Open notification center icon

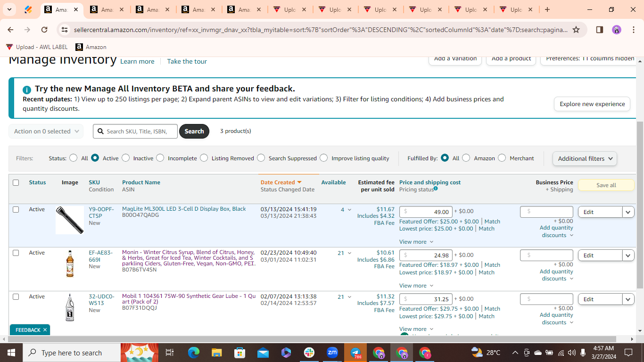pyautogui.click(x=628, y=353)
